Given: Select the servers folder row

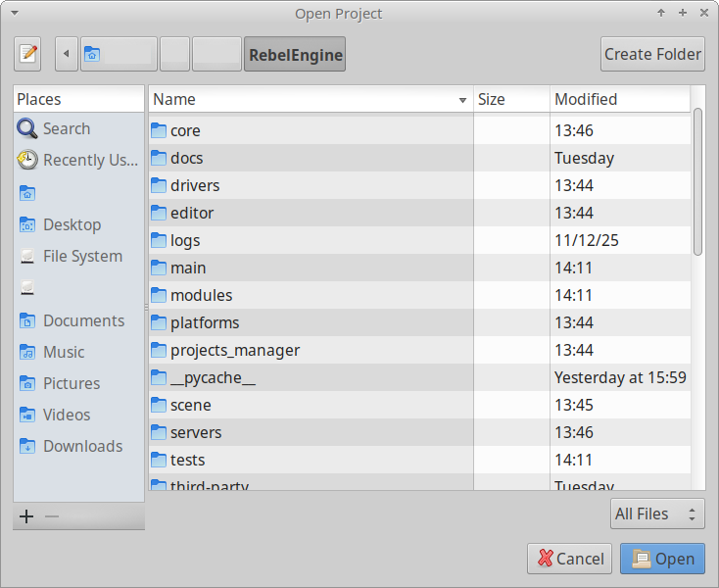Looking at the screenshot, I should (x=419, y=432).
